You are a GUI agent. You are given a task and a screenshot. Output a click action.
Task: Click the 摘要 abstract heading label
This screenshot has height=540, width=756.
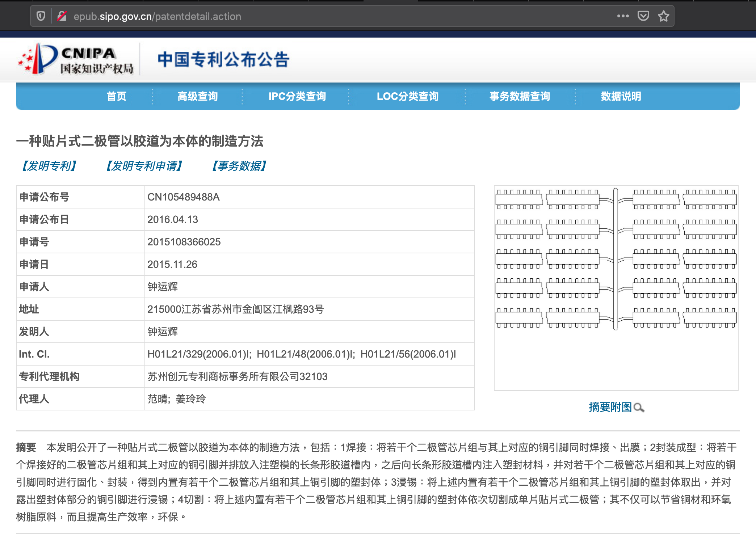26,447
